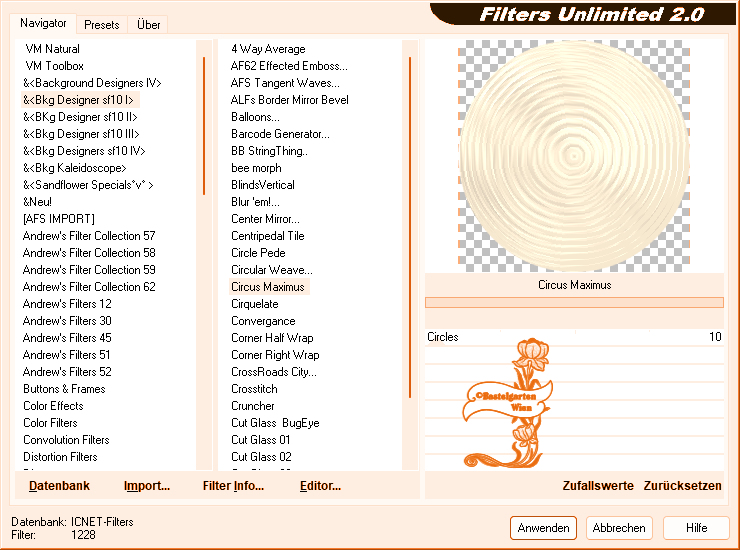Select Andrew's Filters 52
Image resolution: width=740 pixels, height=550 pixels.
tap(67, 372)
